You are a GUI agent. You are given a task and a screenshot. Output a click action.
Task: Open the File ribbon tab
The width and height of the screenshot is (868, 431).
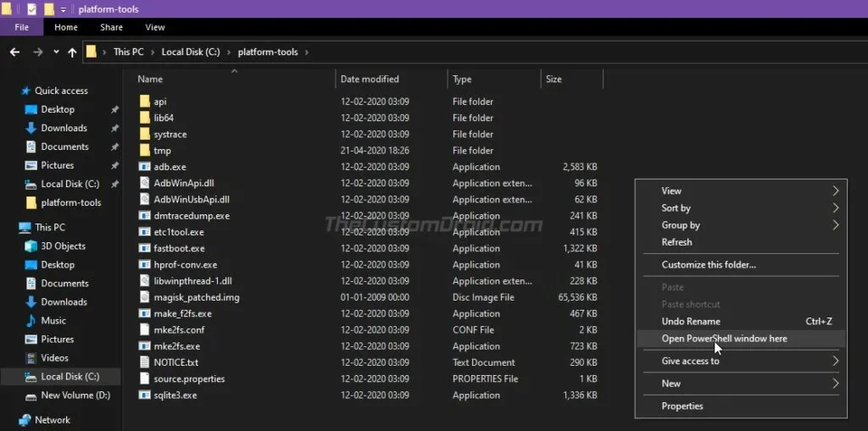pyautogui.click(x=21, y=27)
